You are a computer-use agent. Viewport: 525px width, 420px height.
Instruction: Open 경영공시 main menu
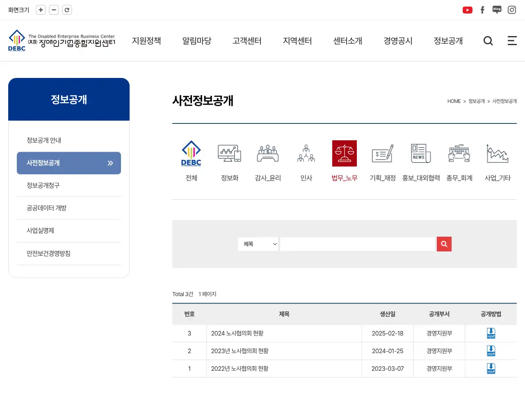pos(398,41)
